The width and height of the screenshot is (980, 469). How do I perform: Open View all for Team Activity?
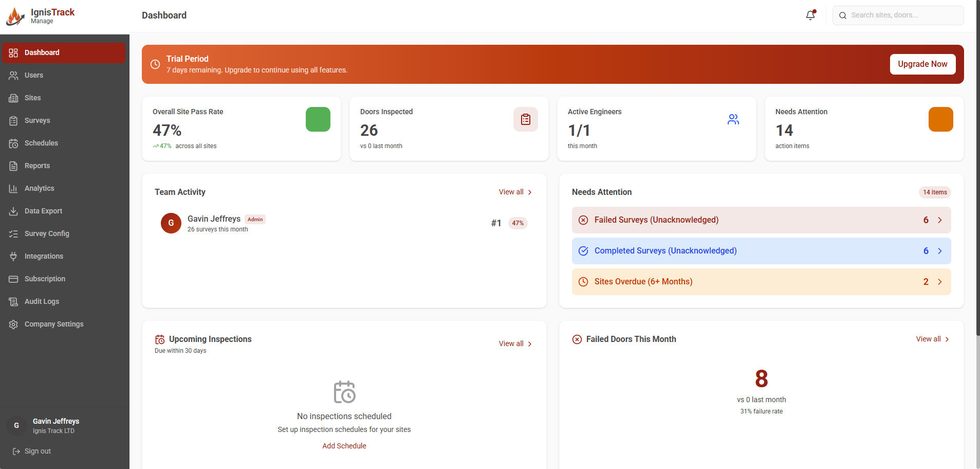514,192
